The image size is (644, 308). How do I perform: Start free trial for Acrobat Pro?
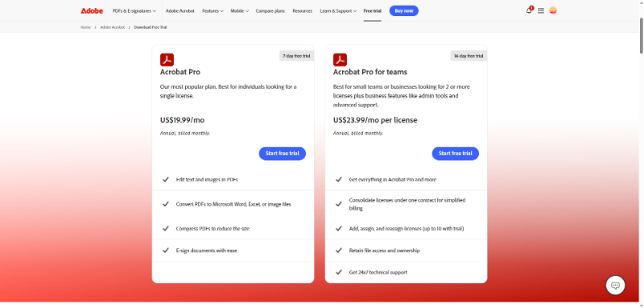pyautogui.click(x=283, y=153)
